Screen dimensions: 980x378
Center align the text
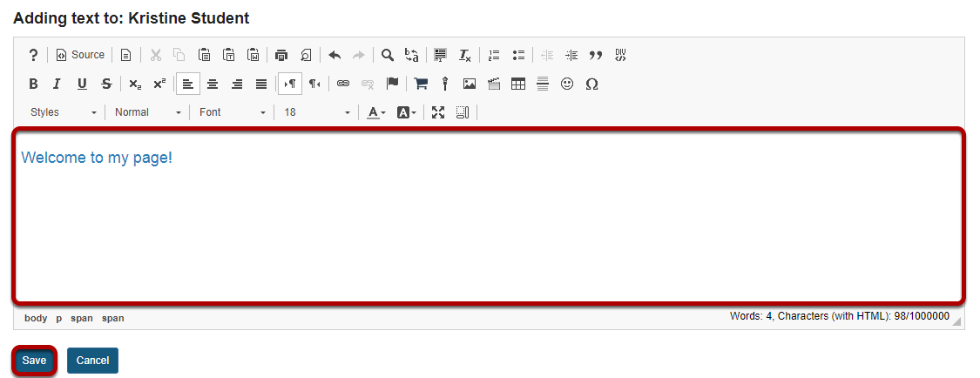(213, 84)
